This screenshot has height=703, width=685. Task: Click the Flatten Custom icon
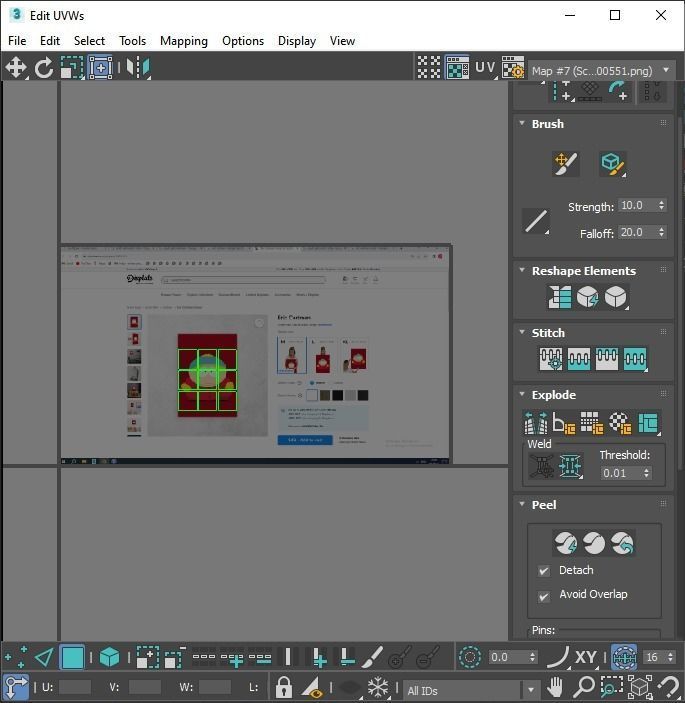[x=648, y=423]
